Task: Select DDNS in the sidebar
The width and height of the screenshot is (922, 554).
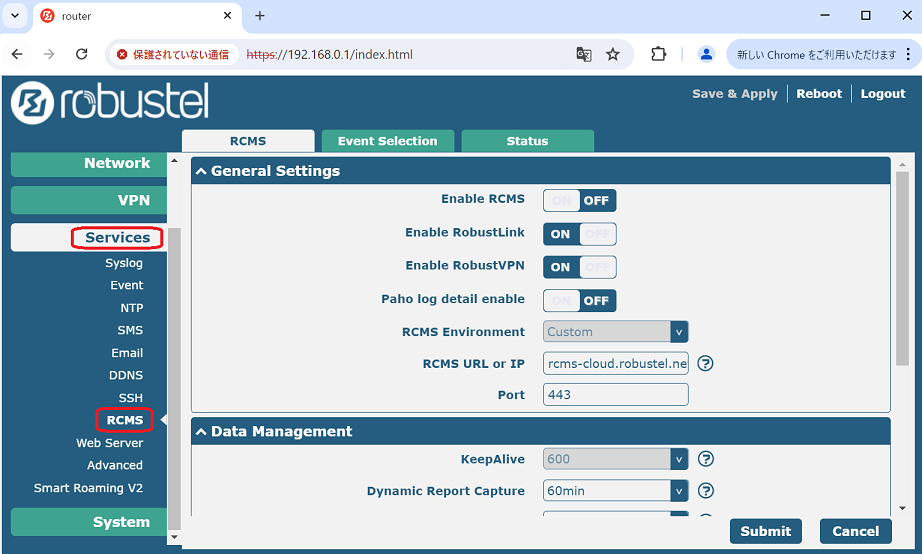Action: (x=126, y=375)
